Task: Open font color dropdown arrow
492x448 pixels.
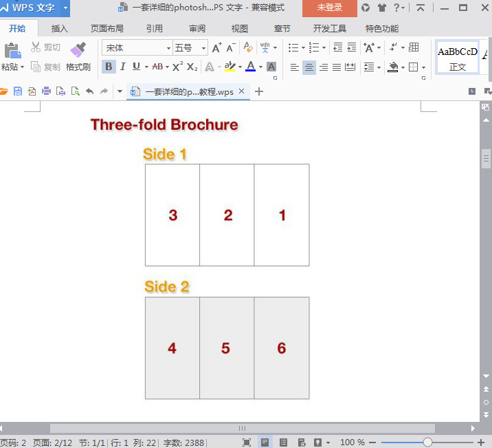Action: [260, 67]
